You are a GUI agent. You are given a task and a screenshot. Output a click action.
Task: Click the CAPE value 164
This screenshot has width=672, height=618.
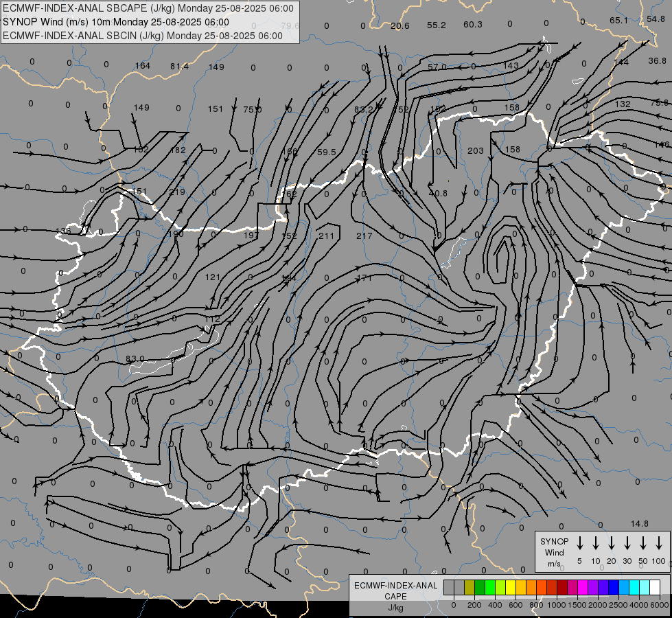142,66
